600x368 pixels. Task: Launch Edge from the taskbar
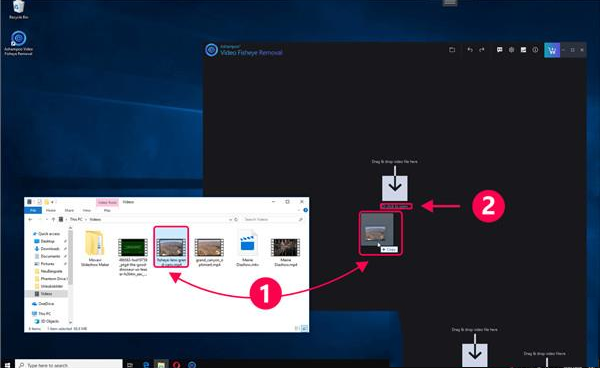(x=146, y=365)
